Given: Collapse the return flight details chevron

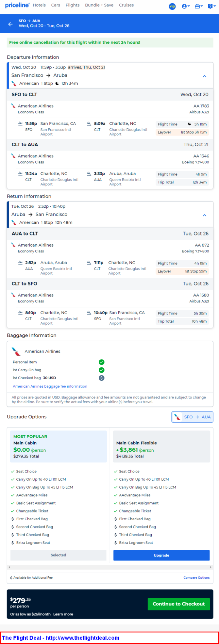Looking at the screenshot, I should (205, 215).
